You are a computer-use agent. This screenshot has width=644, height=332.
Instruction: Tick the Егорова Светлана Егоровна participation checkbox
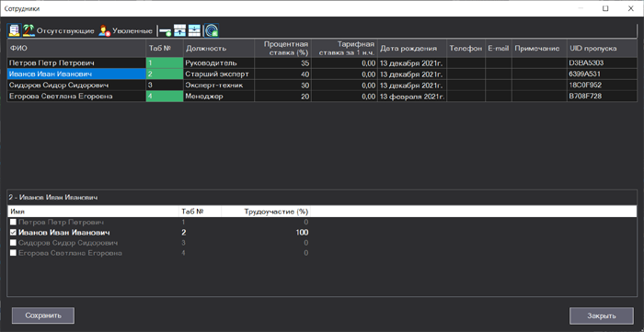(x=13, y=253)
